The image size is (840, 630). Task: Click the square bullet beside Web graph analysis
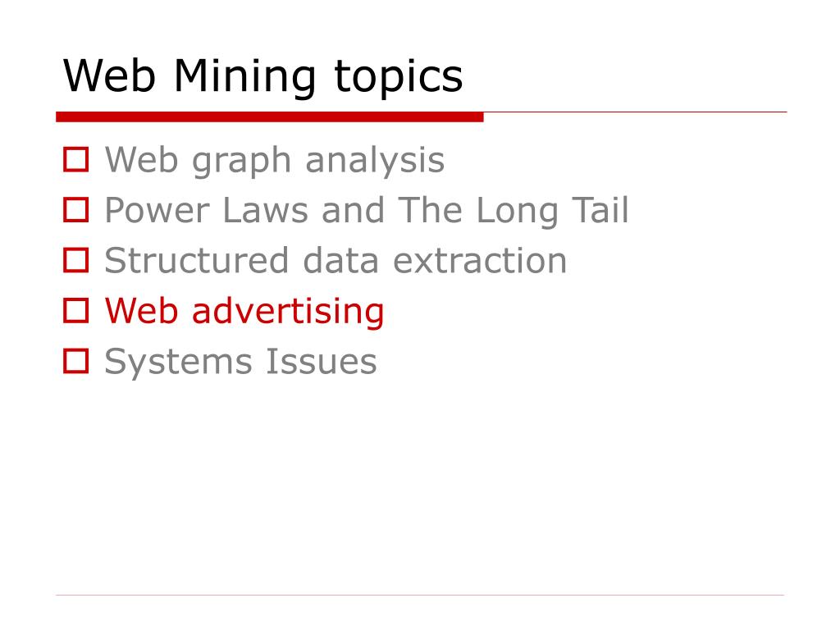[x=75, y=160]
